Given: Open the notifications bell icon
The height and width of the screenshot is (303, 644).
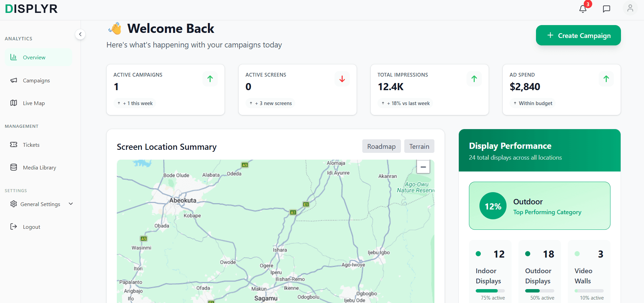Looking at the screenshot, I should pos(583,9).
